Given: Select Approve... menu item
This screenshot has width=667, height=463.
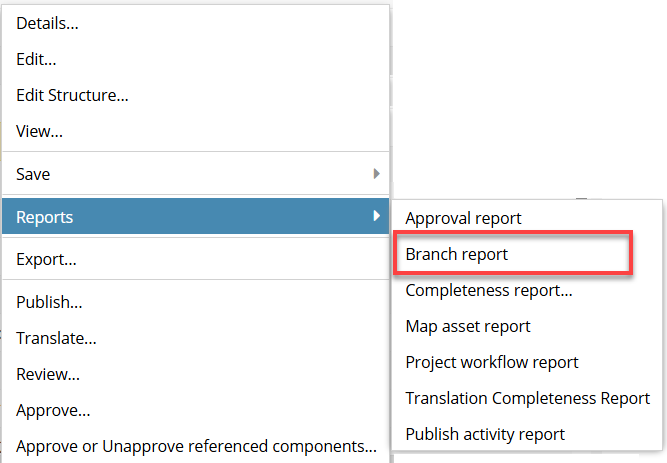Looking at the screenshot, I should tap(195, 410).
